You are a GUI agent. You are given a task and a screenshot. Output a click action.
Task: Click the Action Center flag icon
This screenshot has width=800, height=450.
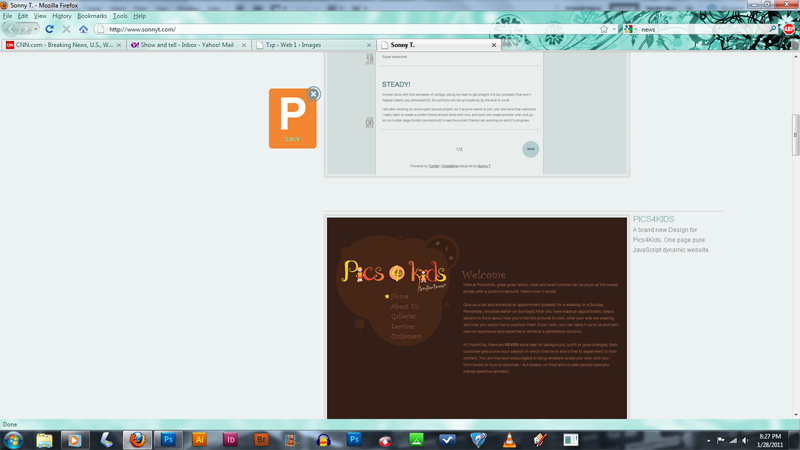[720, 440]
